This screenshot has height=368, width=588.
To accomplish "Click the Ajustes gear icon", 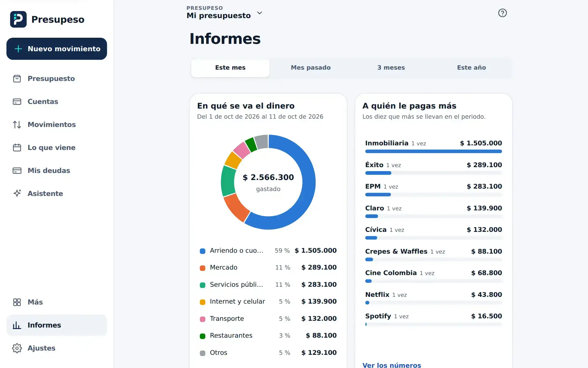I will tap(17, 348).
